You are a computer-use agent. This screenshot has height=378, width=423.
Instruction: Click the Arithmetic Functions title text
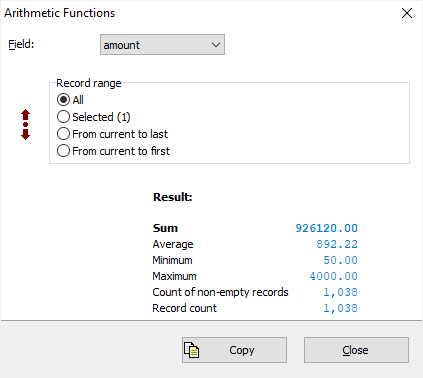click(60, 13)
